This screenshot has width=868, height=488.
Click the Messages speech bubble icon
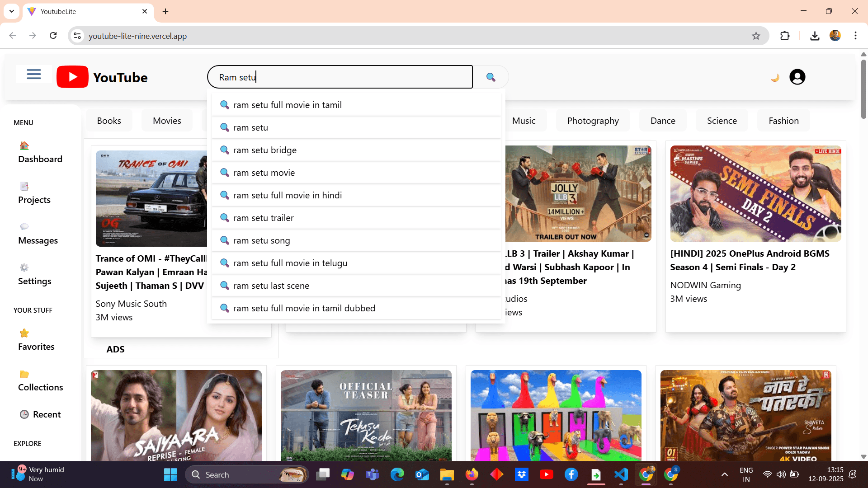(x=24, y=227)
